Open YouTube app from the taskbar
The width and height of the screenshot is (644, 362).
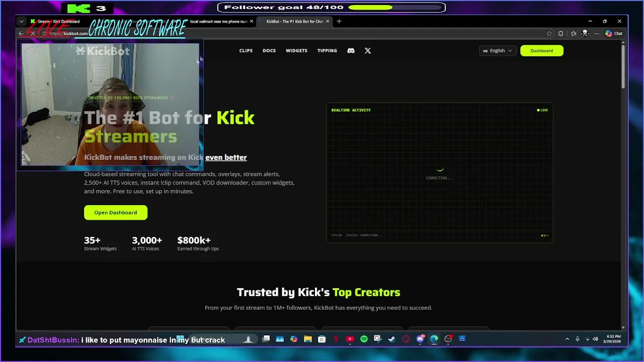point(350,339)
